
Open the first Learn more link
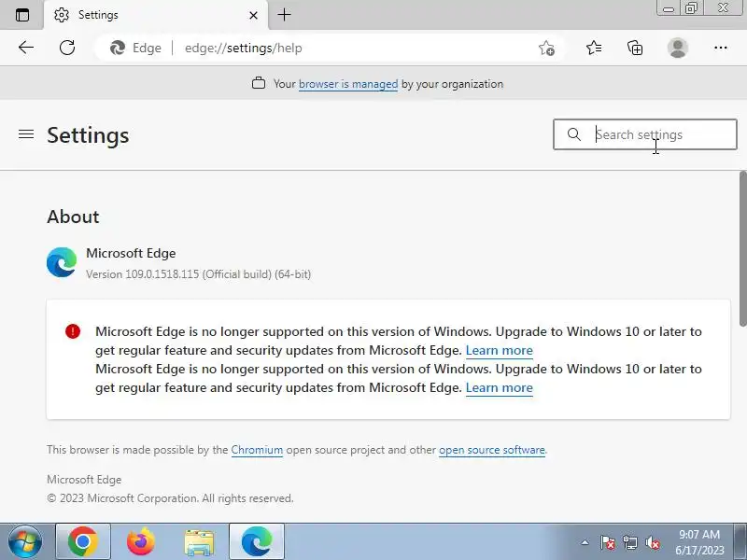pyautogui.click(x=500, y=351)
